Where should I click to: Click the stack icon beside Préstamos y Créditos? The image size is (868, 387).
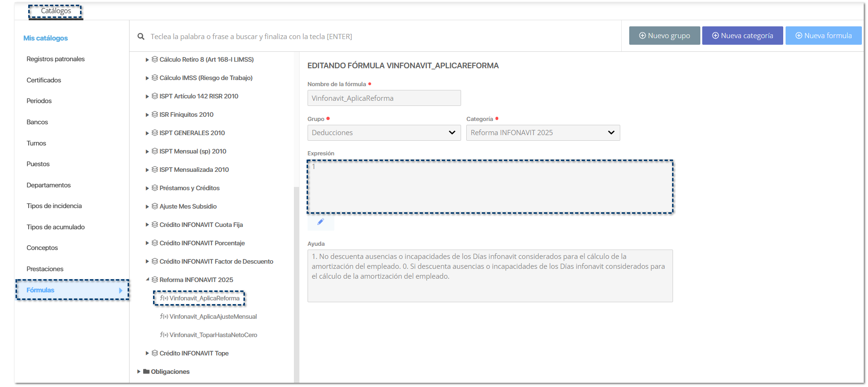click(154, 188)
